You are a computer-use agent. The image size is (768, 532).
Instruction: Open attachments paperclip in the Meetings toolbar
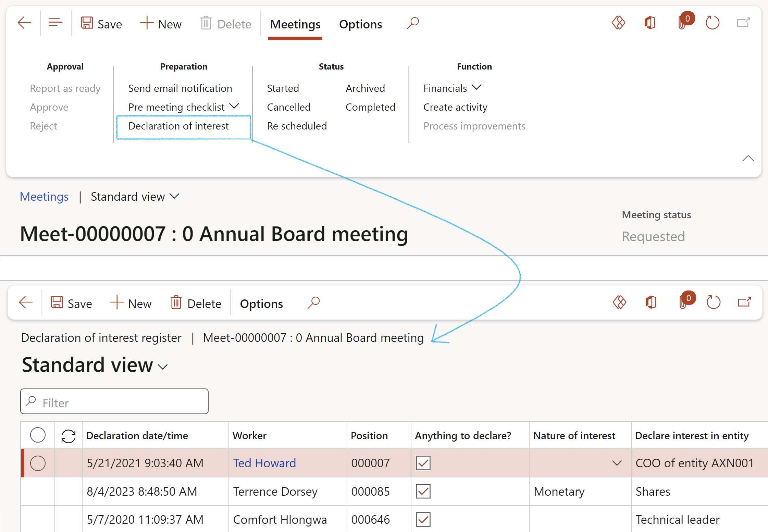tap(683, 23)
